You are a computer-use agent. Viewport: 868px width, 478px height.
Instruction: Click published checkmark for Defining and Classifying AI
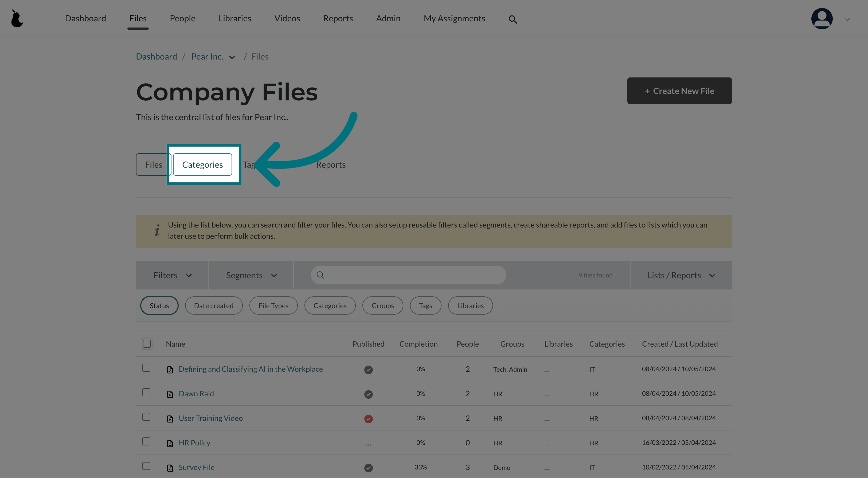(x=368, y=370)
